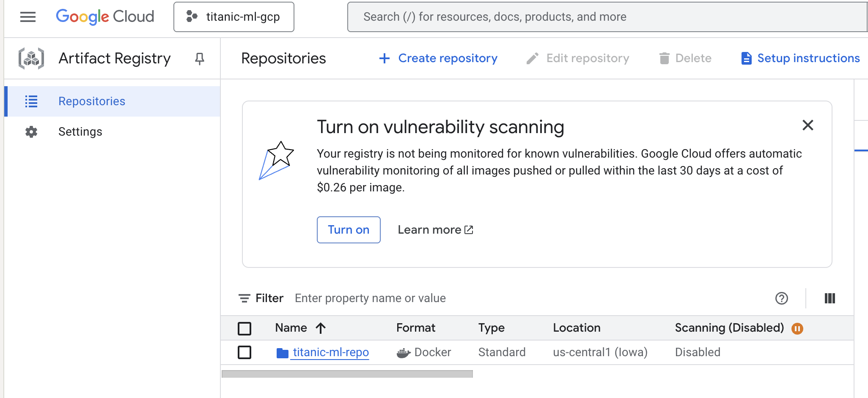
Task: Click the Docker format whale icon
Action: click(403, 352)
